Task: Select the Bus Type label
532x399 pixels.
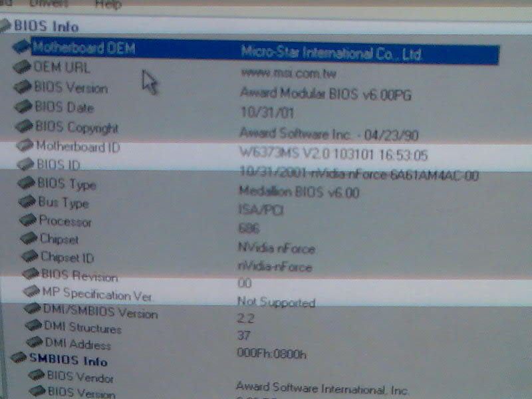Action: point(64,203)
